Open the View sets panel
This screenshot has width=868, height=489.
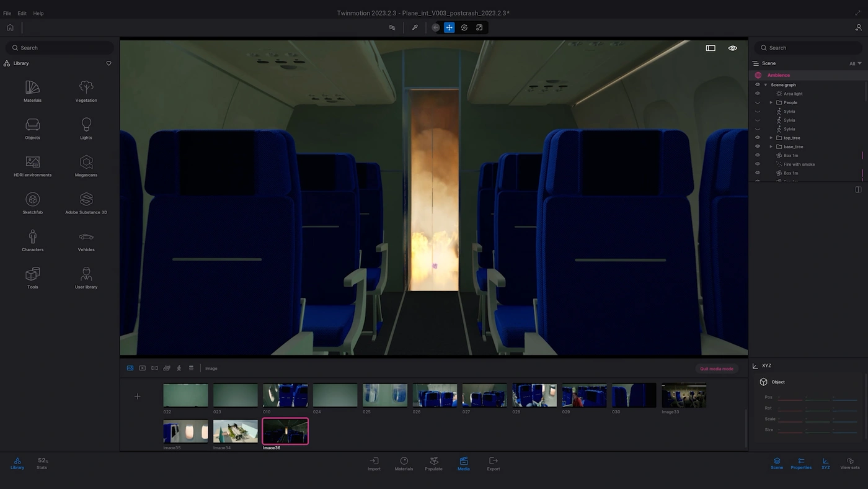(849, 464)
